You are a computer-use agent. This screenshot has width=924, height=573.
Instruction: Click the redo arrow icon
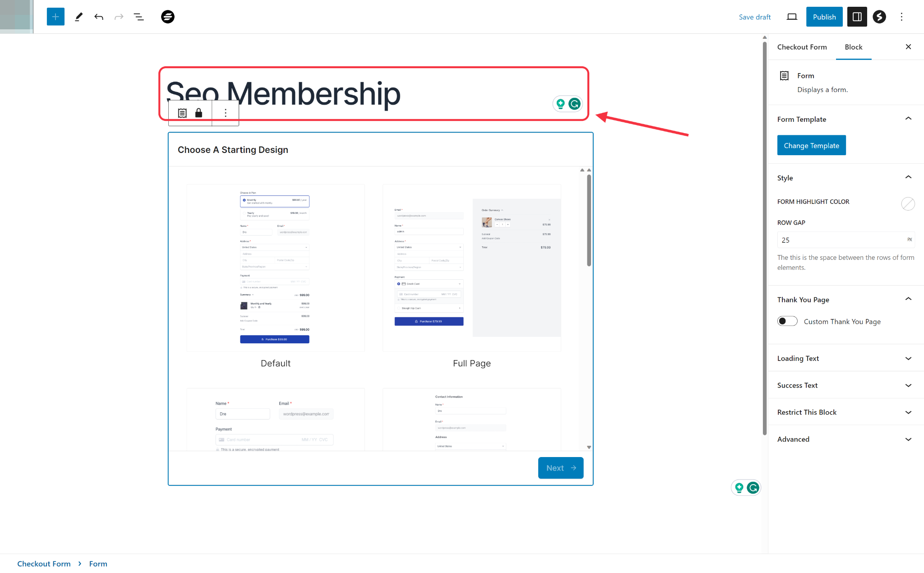tap(118, 17)
